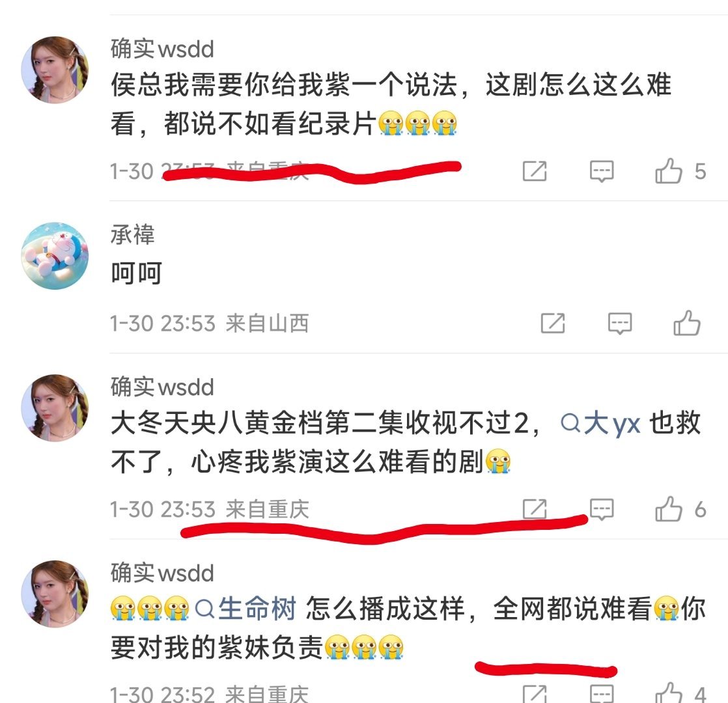
Task: Open the 生命树 search link
Action: [245, 609]
